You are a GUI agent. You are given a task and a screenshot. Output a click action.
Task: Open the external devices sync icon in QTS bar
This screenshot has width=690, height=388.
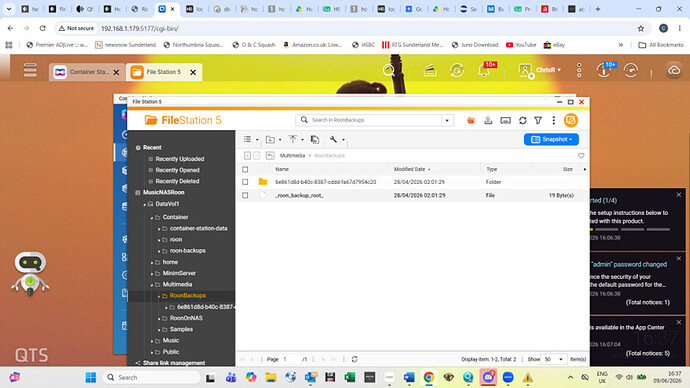[x=457, y=70]
